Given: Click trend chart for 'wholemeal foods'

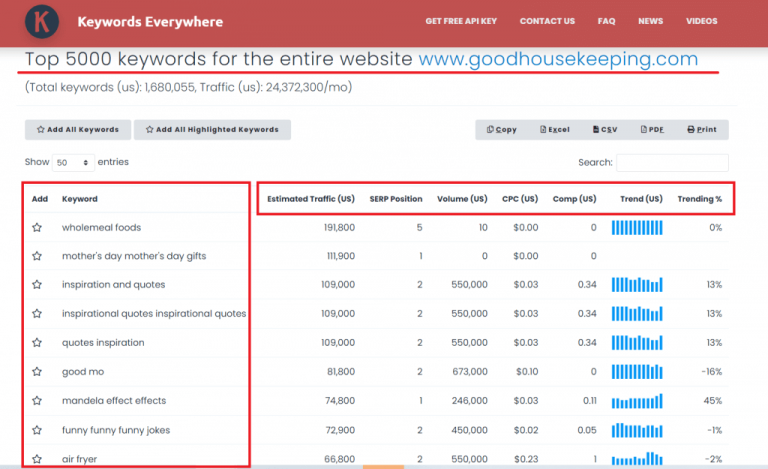Looking at the screenshot, I should click(x=637, y=228).
